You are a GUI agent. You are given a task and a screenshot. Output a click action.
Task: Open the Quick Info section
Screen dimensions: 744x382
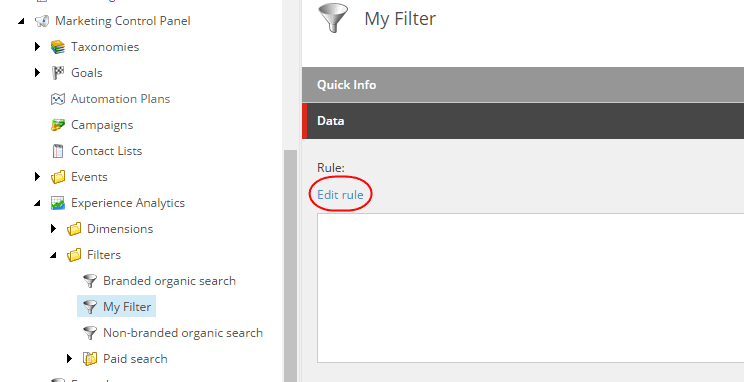(x=523, y=85)
